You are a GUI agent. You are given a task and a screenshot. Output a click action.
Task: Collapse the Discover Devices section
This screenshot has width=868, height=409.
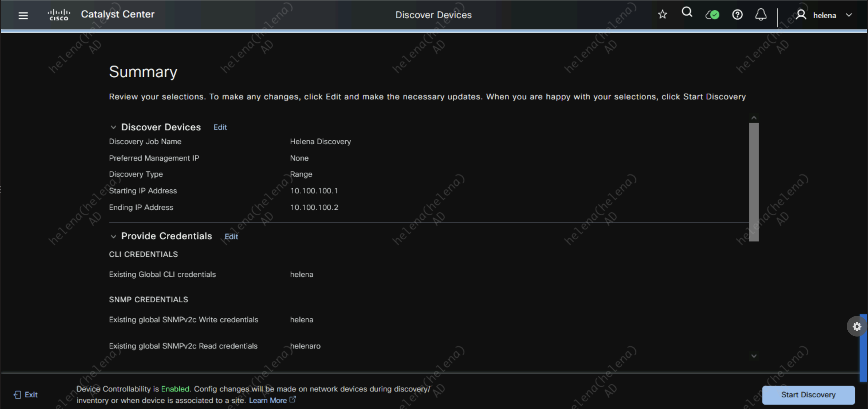[113, 127]
